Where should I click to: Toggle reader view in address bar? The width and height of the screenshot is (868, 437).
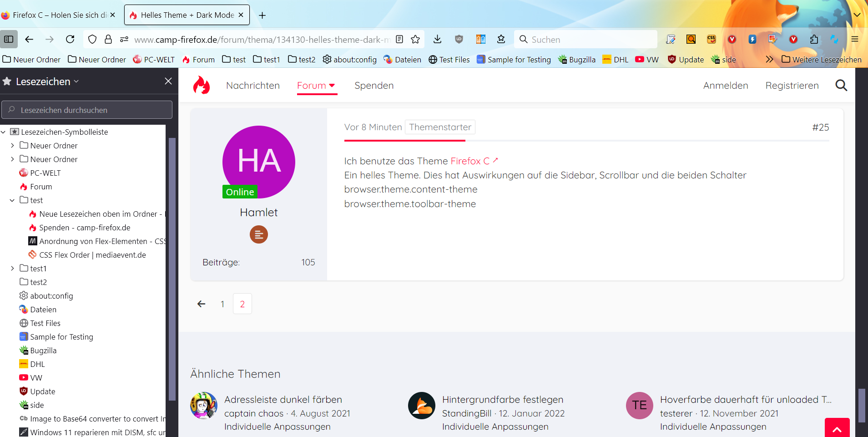399,40
